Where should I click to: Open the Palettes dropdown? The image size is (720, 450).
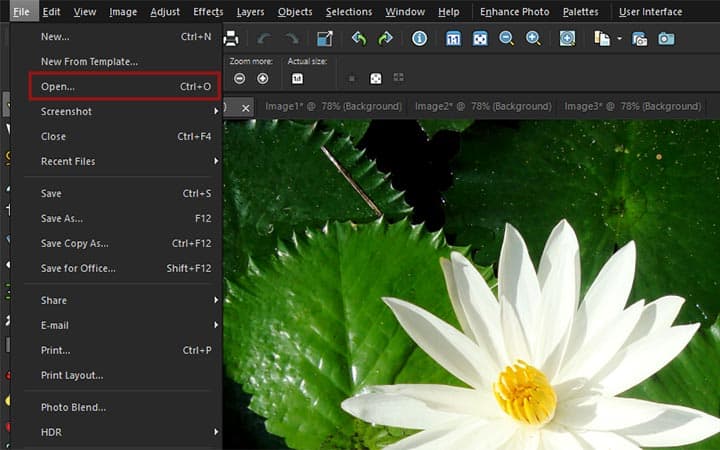(x=580, y=11)
